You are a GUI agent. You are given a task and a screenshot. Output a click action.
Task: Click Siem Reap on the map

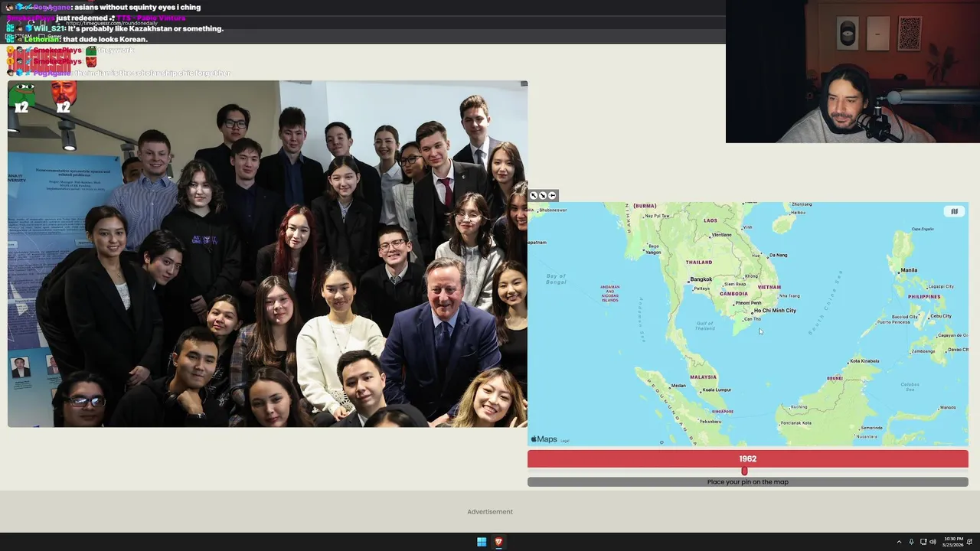pyautogui.click(x=735, y=284)
